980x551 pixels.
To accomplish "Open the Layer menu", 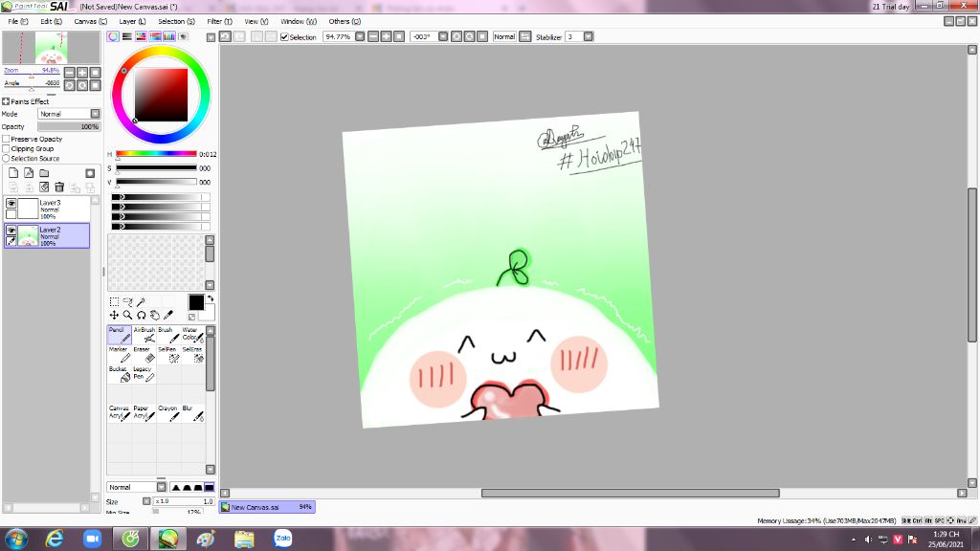I will [132, 21].
